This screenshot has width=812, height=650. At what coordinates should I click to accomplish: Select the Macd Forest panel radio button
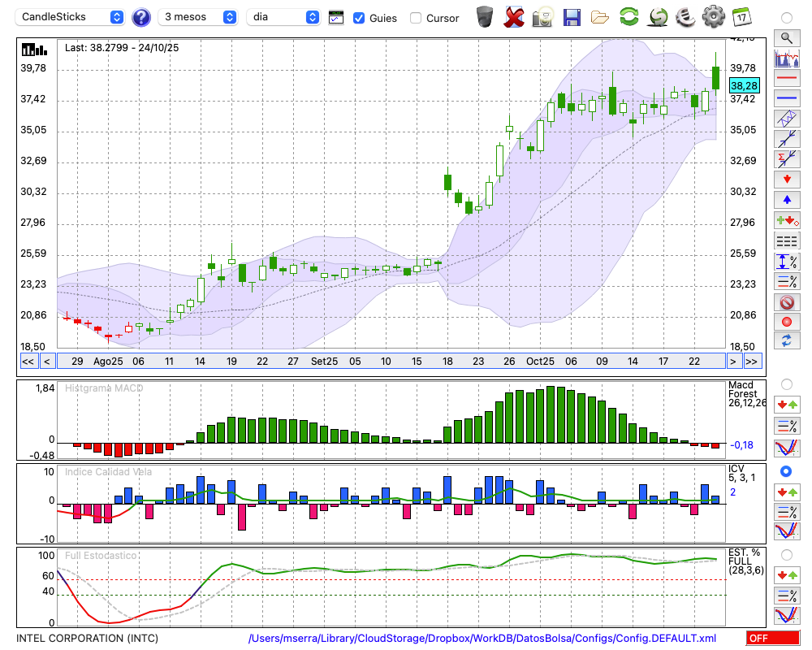(x=786, y=384)
